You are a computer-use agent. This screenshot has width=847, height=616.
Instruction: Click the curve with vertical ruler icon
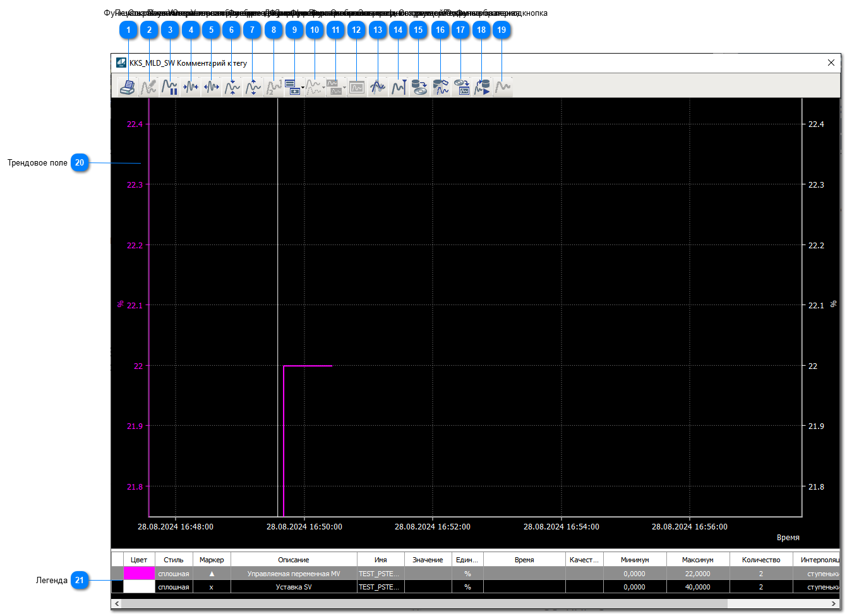[x=399, y=87]
